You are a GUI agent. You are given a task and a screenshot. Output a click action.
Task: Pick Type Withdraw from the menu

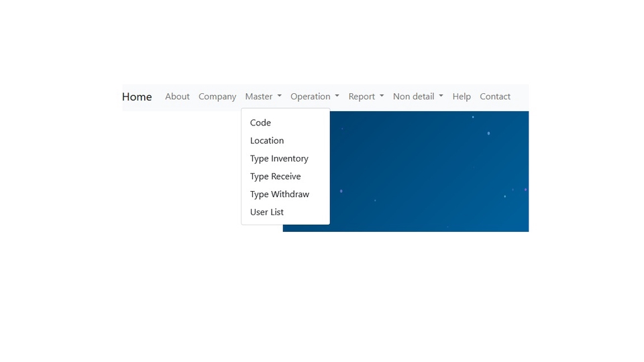tap(280, 194)
